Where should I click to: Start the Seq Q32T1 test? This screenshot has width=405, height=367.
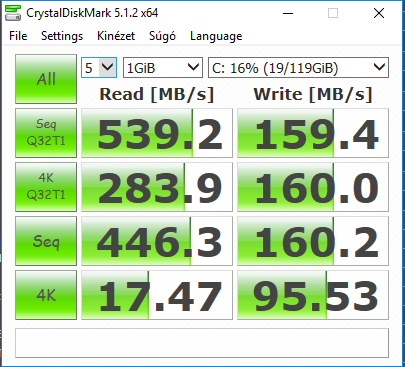[x=46, y=133]
